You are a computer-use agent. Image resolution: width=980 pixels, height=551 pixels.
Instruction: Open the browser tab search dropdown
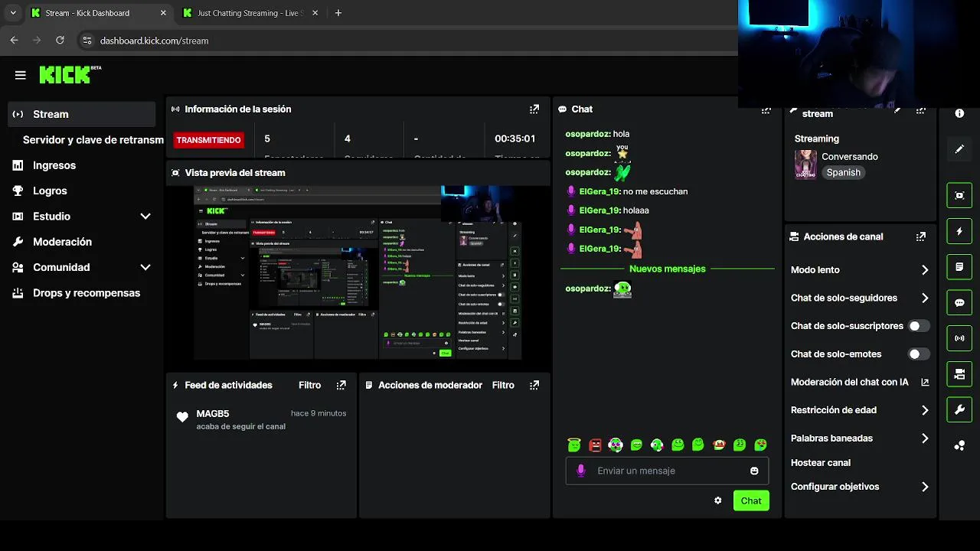(x=13, y=13)
